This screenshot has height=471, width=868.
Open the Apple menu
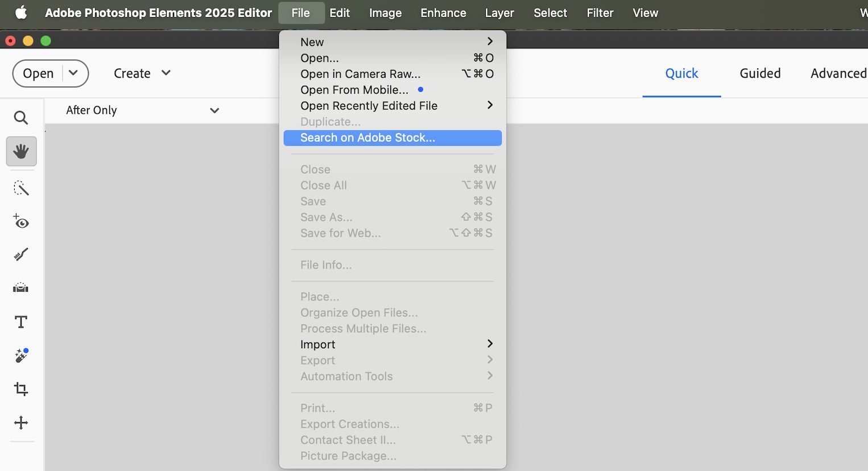pyautogui.click(x=20, y=13)
